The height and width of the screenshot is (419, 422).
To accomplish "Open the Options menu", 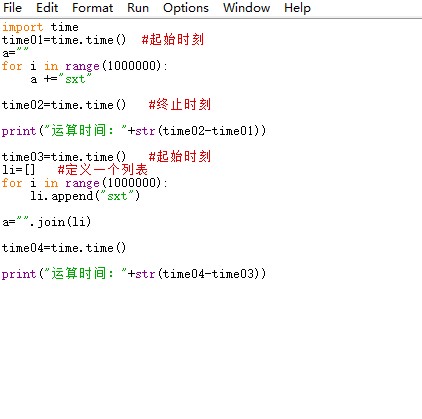I will 186,8.
